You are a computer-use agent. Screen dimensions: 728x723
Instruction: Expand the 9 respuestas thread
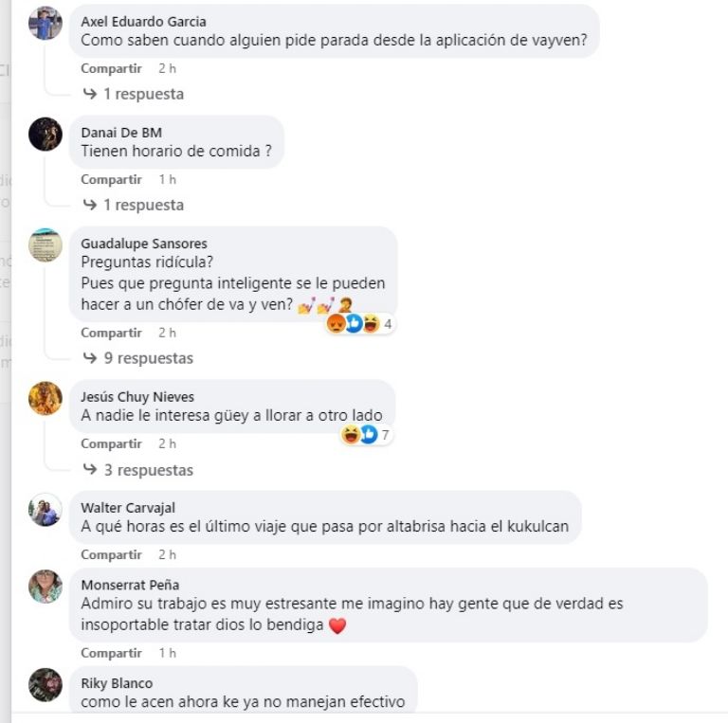137,358
